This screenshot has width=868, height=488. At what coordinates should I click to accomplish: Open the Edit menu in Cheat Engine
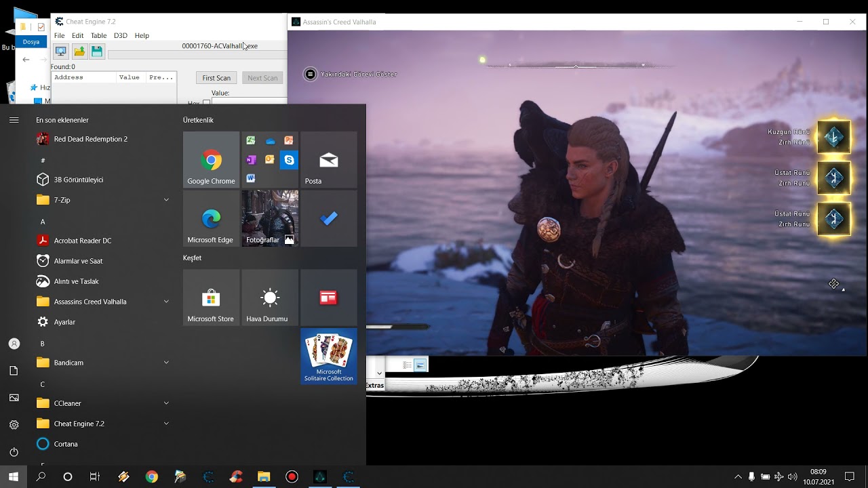[x=78, y=35]
